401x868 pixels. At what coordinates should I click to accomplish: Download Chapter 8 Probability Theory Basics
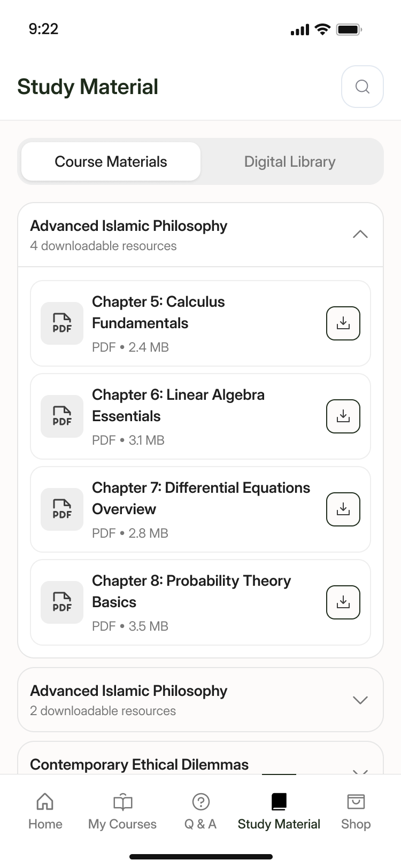[x=343, y=602]
